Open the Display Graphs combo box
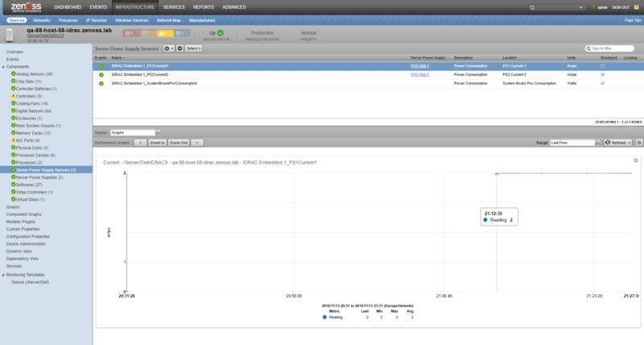Screen dimensions: 644x345 coord(135,133)
